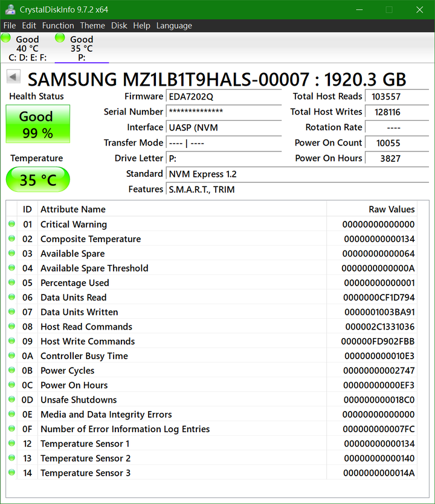Click the ID column header
Viewport: 435px width, 504px height.
pyautogui.click(x=27, y=209)
